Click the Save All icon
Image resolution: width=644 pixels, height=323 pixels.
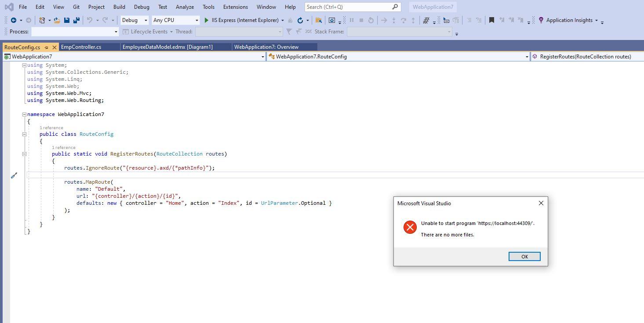[76, 20]
